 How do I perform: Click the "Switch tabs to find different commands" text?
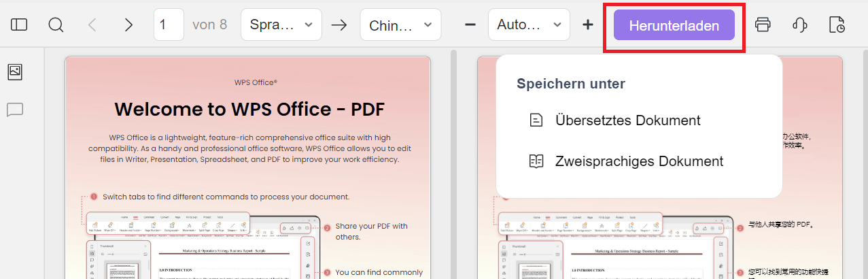pos(226,197)
